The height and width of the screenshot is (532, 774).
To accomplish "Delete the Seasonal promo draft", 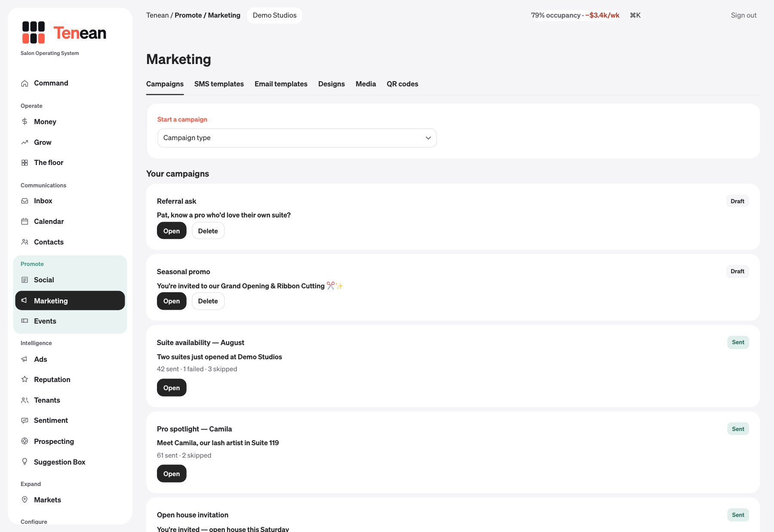I will click(x=208, y=301).
